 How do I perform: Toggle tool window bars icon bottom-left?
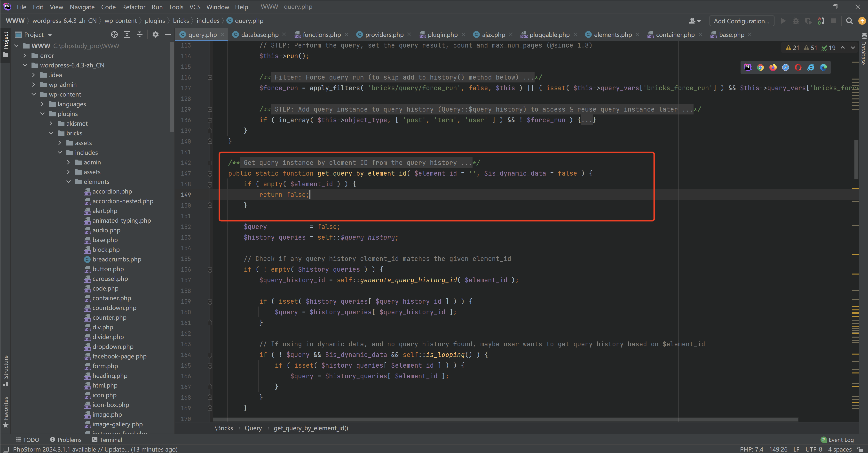pos(5,449)
